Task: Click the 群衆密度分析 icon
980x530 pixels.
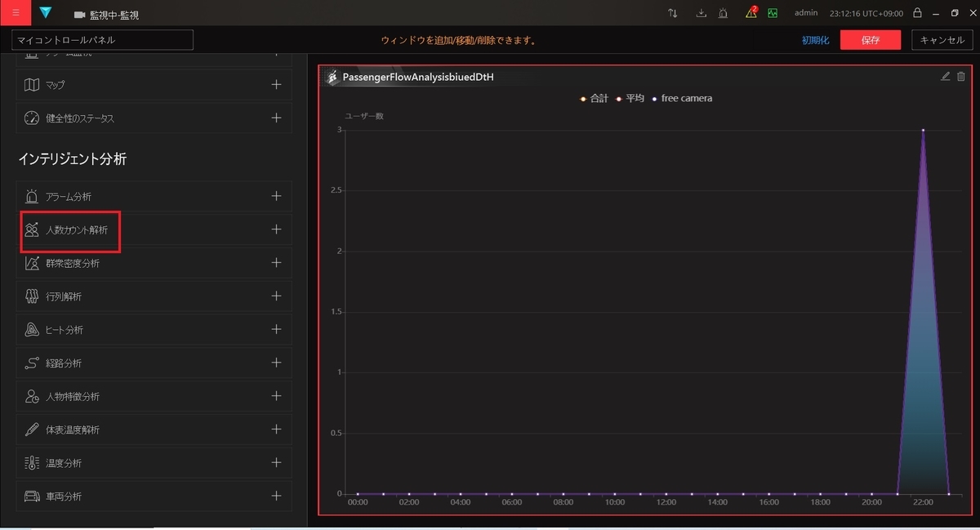Action: click(x=32, y=264)
